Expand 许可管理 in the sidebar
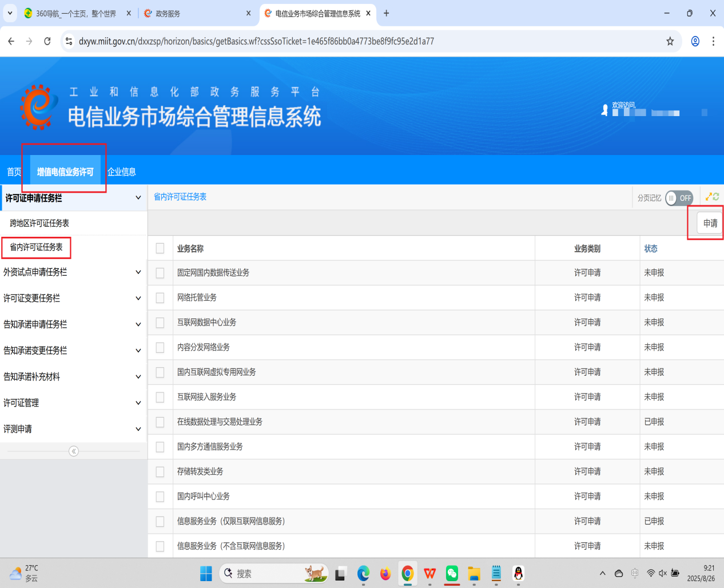Screen dimensions: 724x588 72,403
